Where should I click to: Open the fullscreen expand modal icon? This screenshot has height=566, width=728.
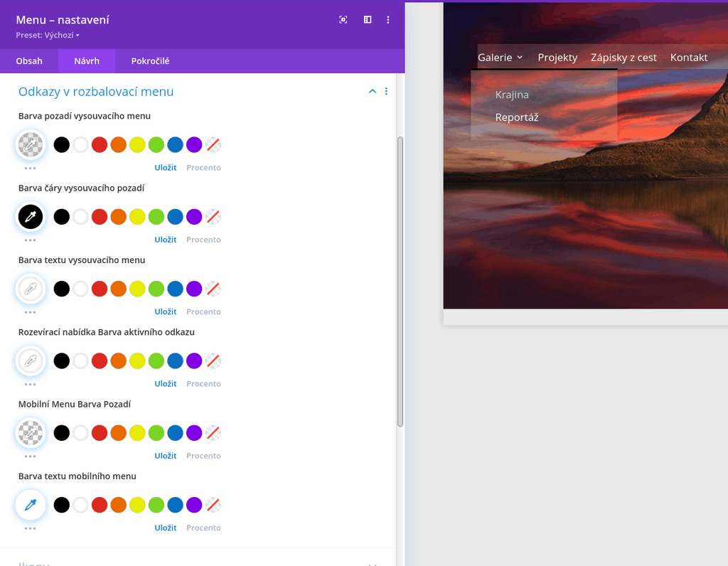click(x=343, y=19)
